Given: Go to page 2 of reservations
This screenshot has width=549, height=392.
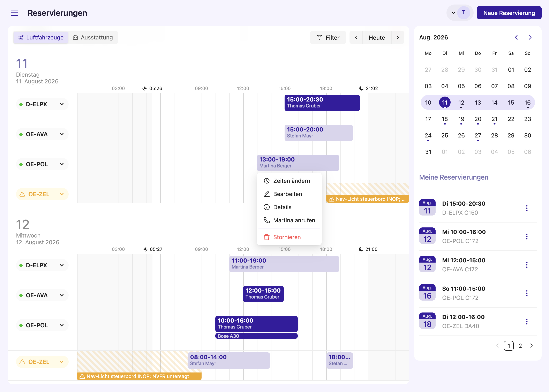Looking at the screenshot, I should pyautogui.click(x=520, y=346).
